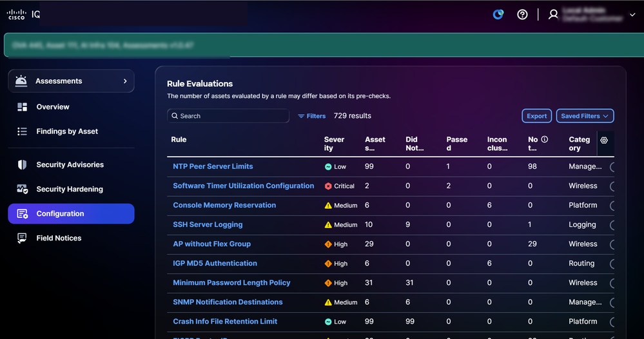Image resolution: width=644 pixels, height=339 pixels.
Task: Select radio button in Crash Info File row
Action: 612,322
